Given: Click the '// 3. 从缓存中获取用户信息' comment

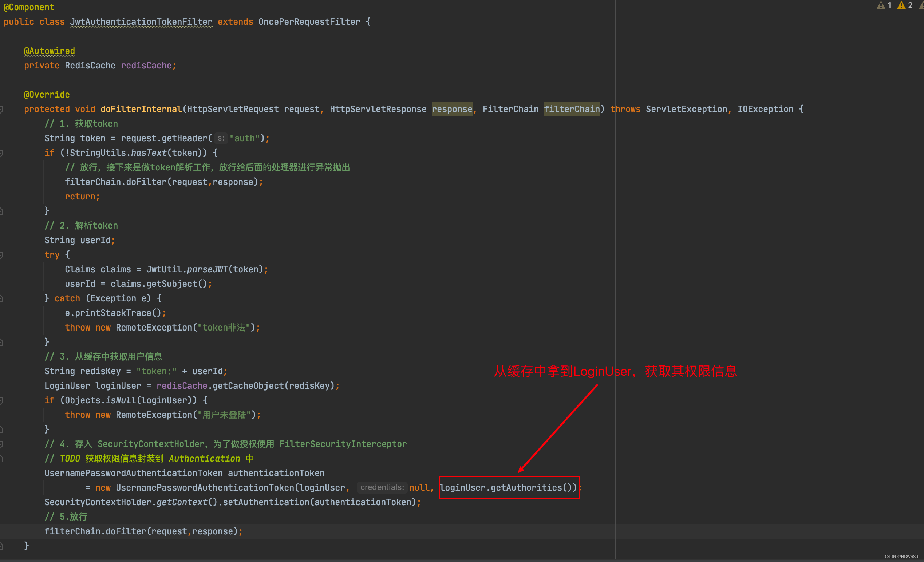Looking at the screenshot, I should tap(103, 357).
